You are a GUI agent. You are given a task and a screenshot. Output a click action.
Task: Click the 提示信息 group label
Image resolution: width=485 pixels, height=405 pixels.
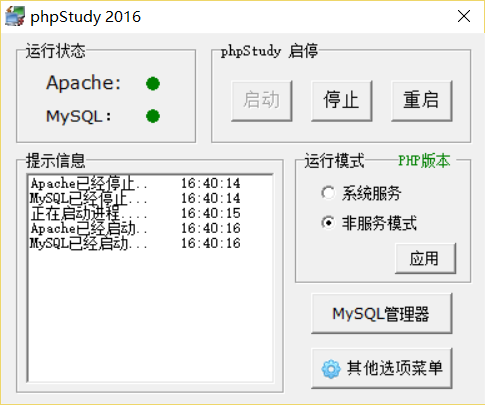pyautogui.click(x=56, y=161)
